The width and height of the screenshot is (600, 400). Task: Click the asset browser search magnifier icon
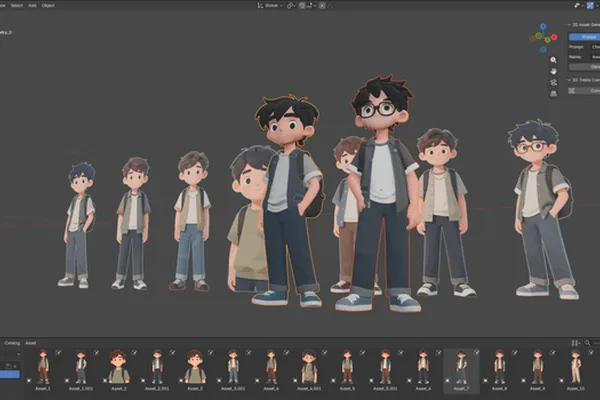(x=587, y=343)
